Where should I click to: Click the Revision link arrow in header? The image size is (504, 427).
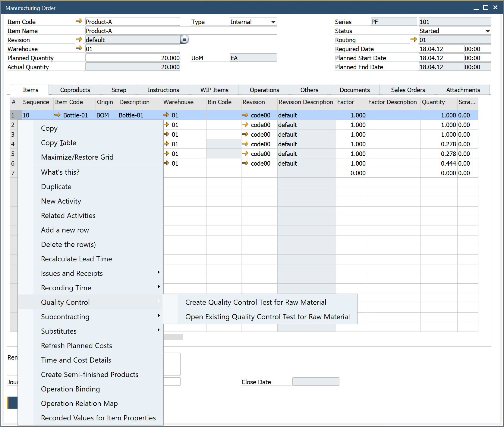79,39
